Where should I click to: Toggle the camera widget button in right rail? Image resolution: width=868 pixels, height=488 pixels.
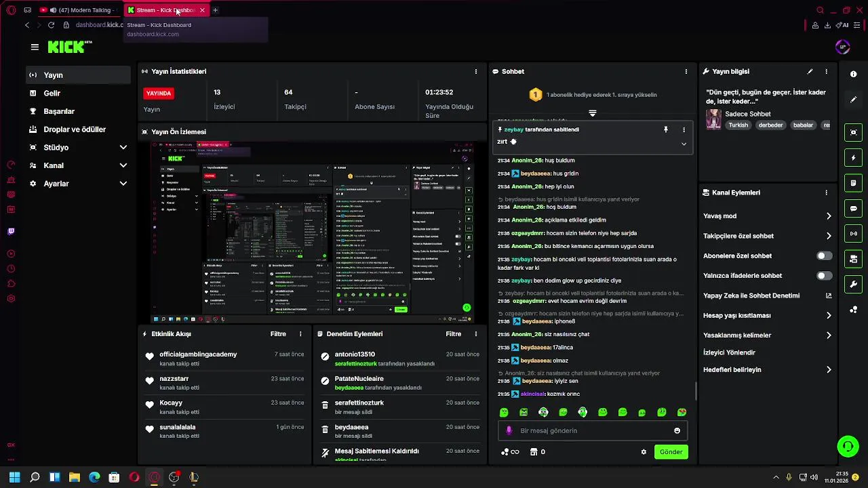coord(853,259)
